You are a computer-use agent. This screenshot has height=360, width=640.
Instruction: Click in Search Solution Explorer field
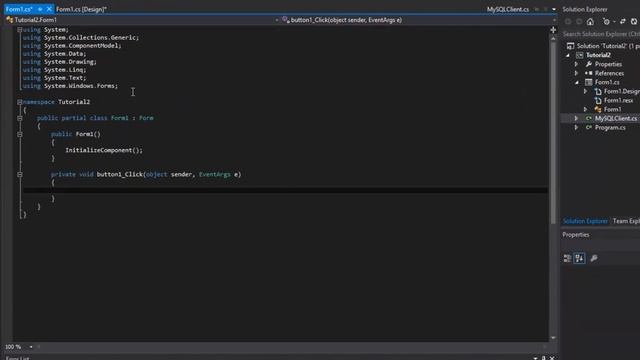click(601, 34)
